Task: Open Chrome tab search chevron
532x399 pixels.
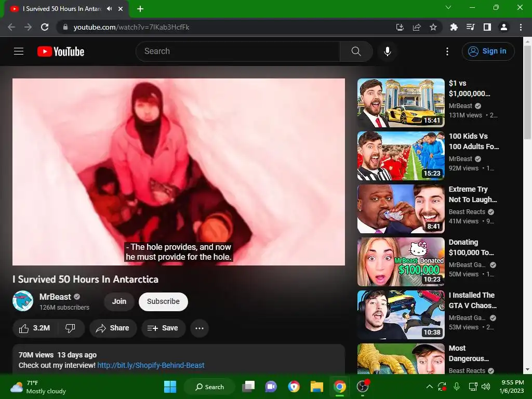Action: pyautogui.click(x=448, y=7)
